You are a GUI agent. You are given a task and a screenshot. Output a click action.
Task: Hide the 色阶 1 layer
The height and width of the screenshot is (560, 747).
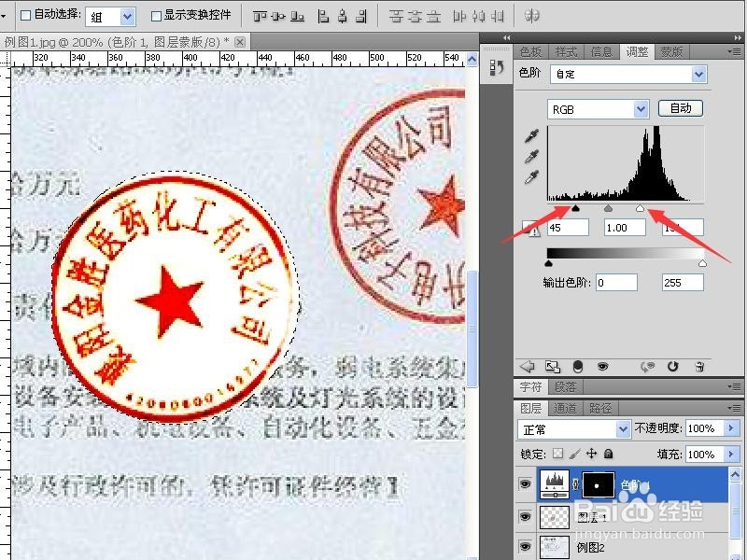pos(525,484)
